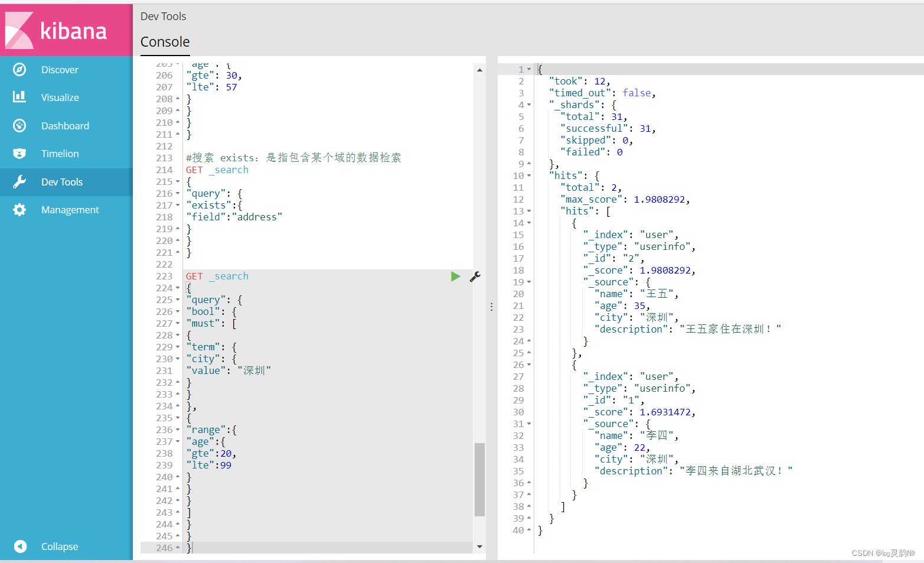Click "field":"address" on line 218
This screenshot has width=924, height=563.
(234, 217)
